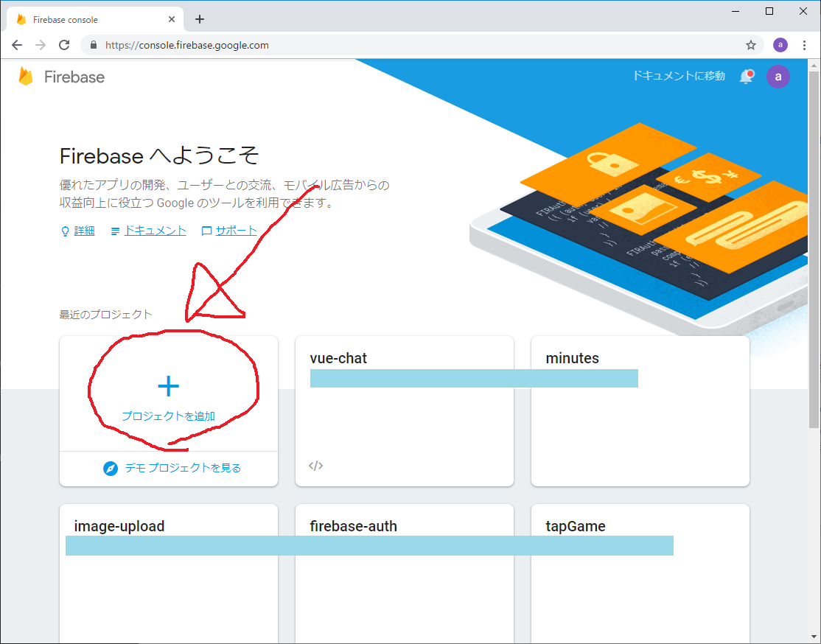Open the サポート link
This screenshot has width=821, height=644.
(x=236, y=231)
